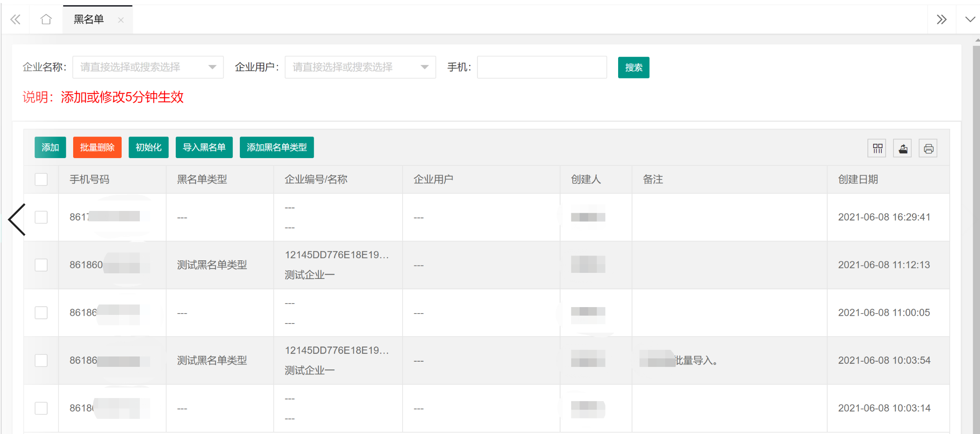Click the print table icon
This screenshot has height=434, width=980.
tap(928, 149)
